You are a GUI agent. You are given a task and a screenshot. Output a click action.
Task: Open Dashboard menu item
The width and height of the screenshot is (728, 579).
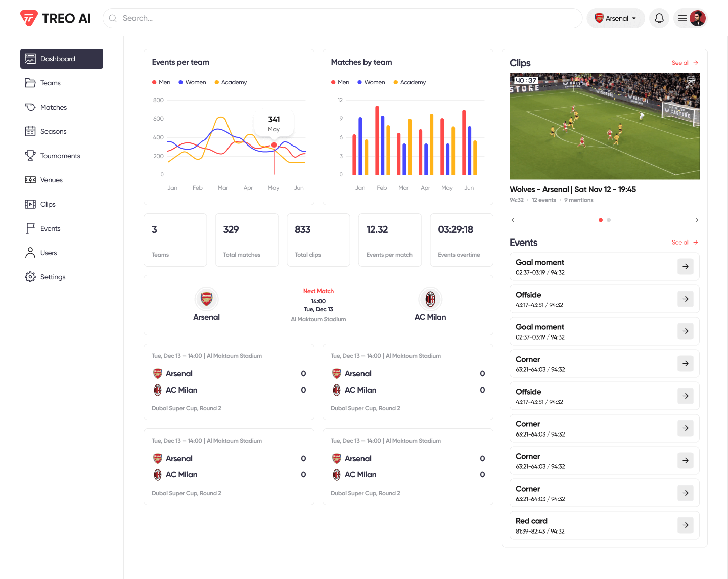62,59
